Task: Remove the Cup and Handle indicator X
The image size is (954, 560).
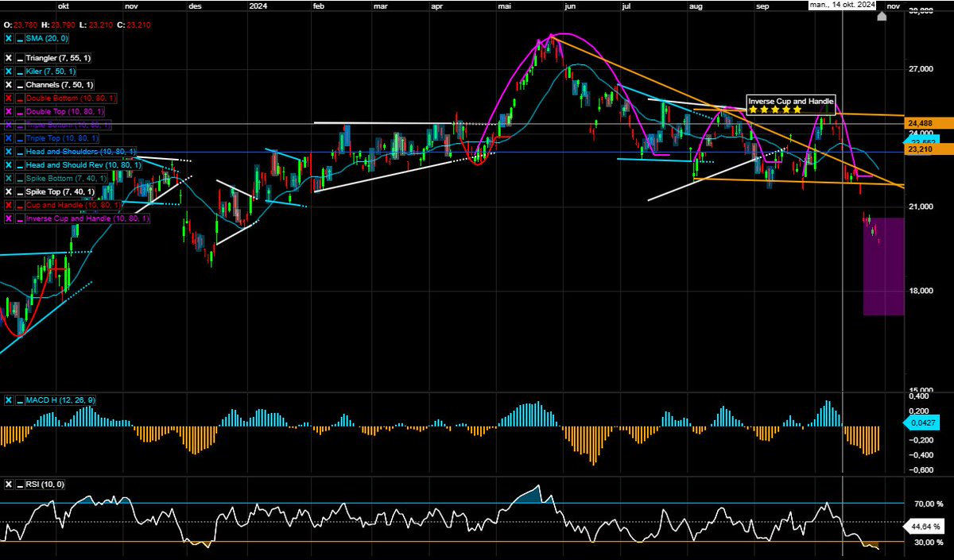Action: pos(9,205)
